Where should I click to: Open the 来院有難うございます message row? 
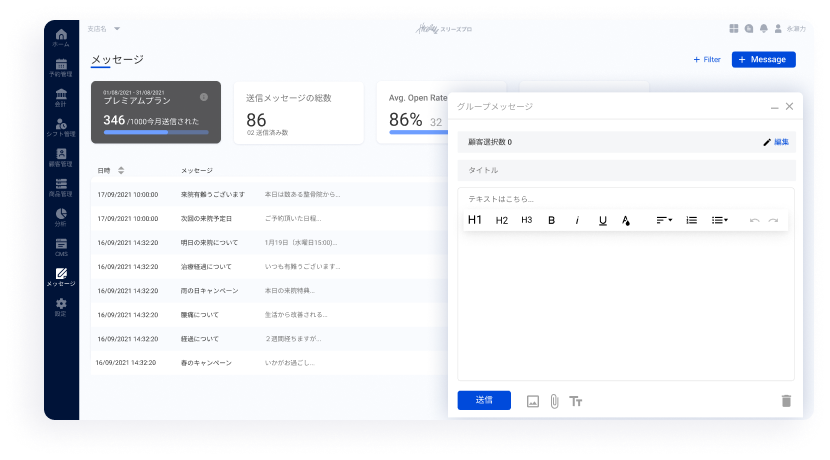pyautogui.click(x=269, y=195)
